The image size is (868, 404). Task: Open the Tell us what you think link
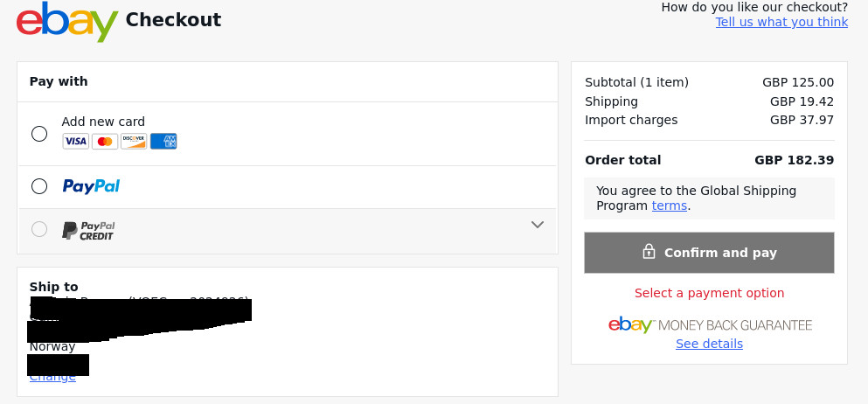pyautogui.click(x=781, y=22)
